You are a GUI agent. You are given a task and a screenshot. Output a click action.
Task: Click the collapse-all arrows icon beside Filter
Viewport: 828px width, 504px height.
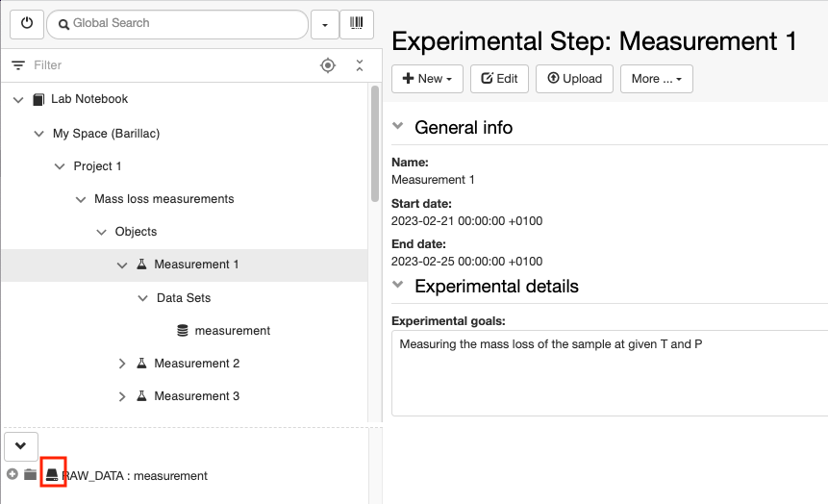360,65
